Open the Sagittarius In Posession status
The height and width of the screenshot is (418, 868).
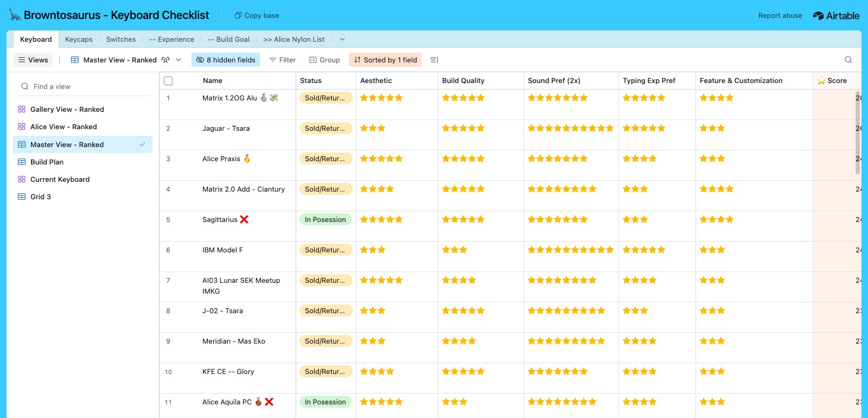pos(325,219)
